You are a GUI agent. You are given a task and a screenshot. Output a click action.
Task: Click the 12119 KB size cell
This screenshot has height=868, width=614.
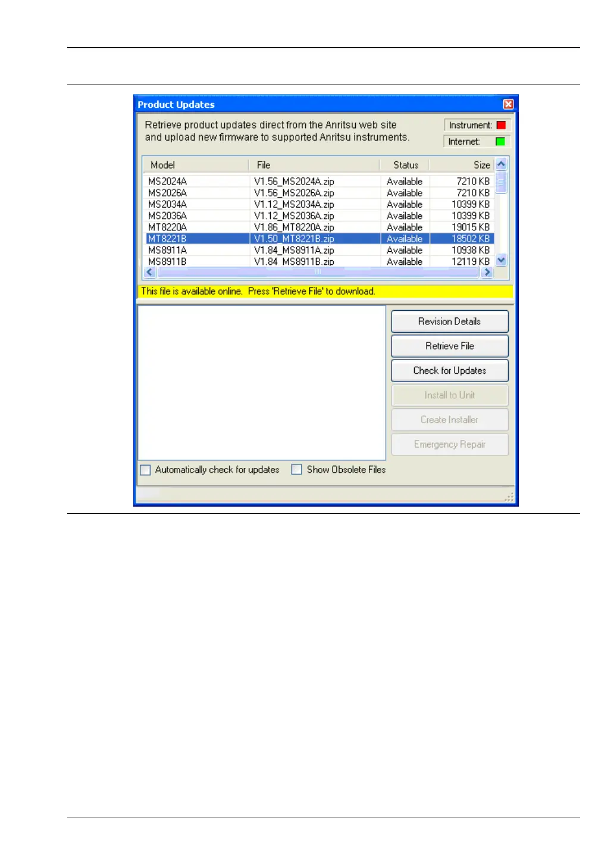tap(471, 261)
